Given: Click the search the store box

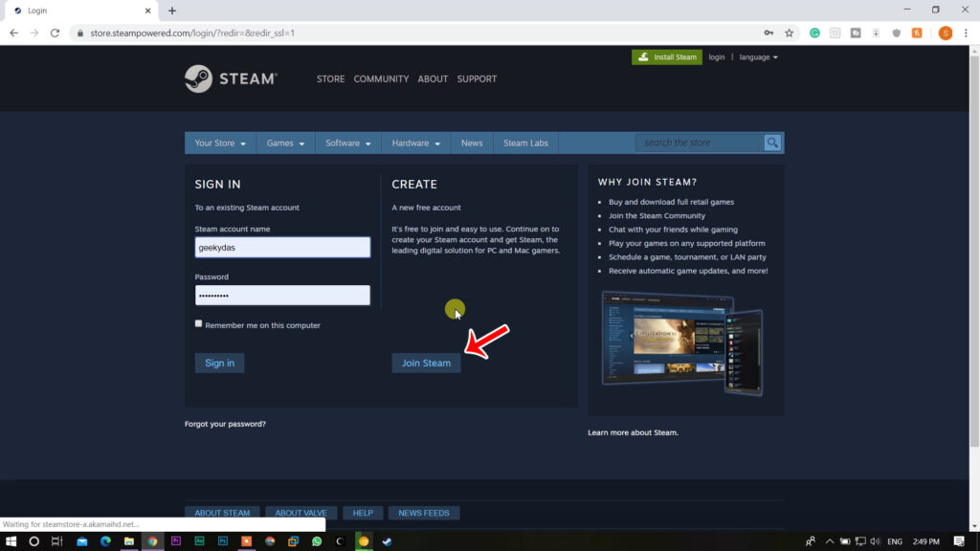Looking at the screenshot, I should [x=701, y=143].
